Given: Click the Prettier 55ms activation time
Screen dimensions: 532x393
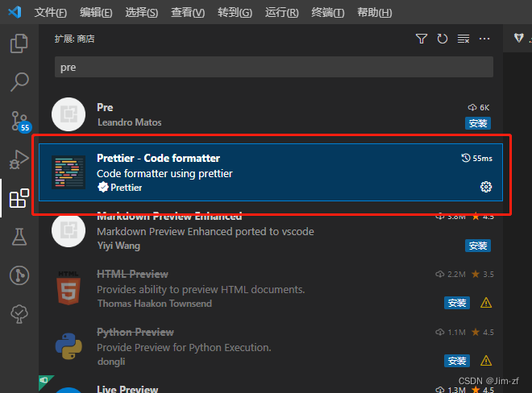Looking at the screenshot, I should click(476, 159).
